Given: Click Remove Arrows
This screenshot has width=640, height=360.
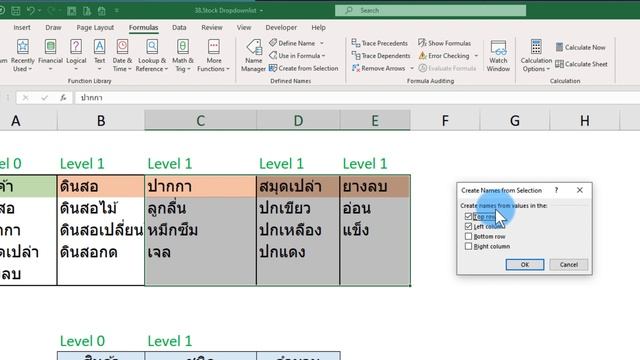Looking at the screenshot, I should tap(378, 68).
